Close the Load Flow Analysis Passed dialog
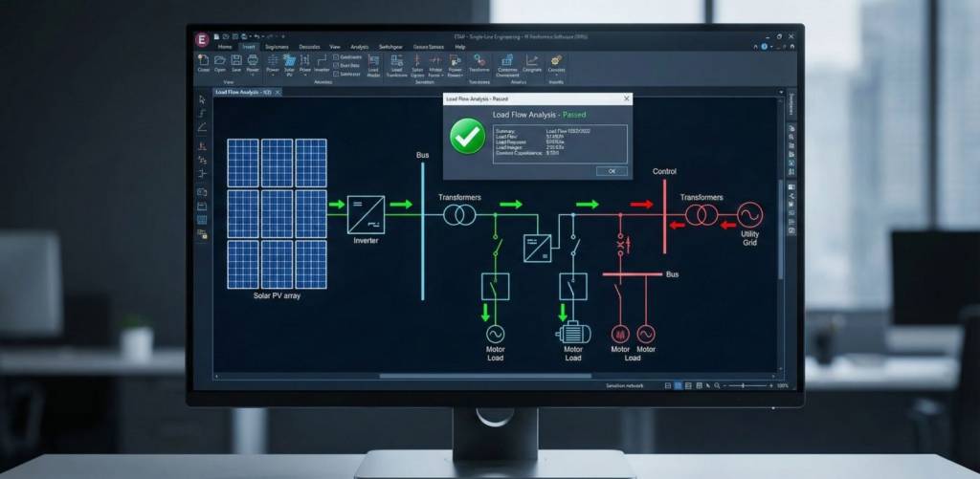Image resolution: width=980 pixels, height=479 pixels. point(626,98)
